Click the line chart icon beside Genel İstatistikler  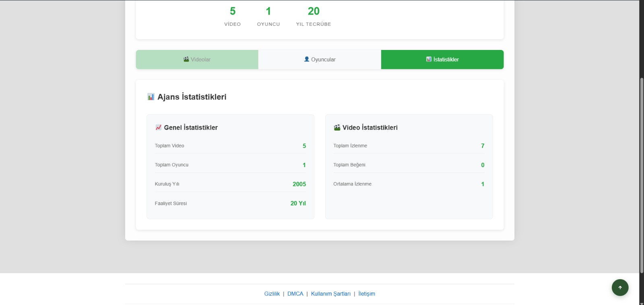click(158, 127)
